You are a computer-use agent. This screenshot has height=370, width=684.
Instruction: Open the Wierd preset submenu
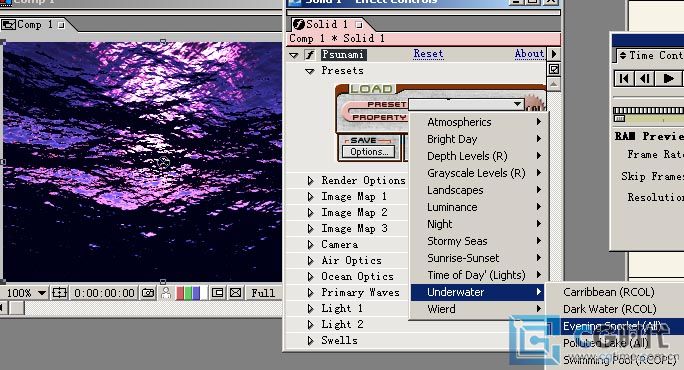(x=478, y=309)
